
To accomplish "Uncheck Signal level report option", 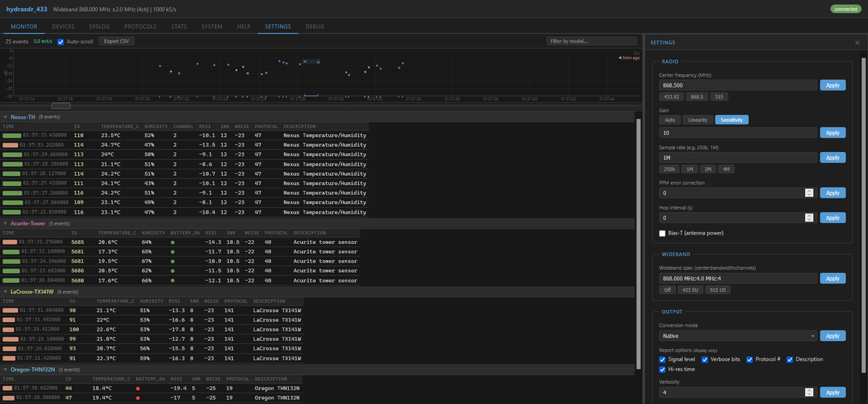I will (663, 359).
